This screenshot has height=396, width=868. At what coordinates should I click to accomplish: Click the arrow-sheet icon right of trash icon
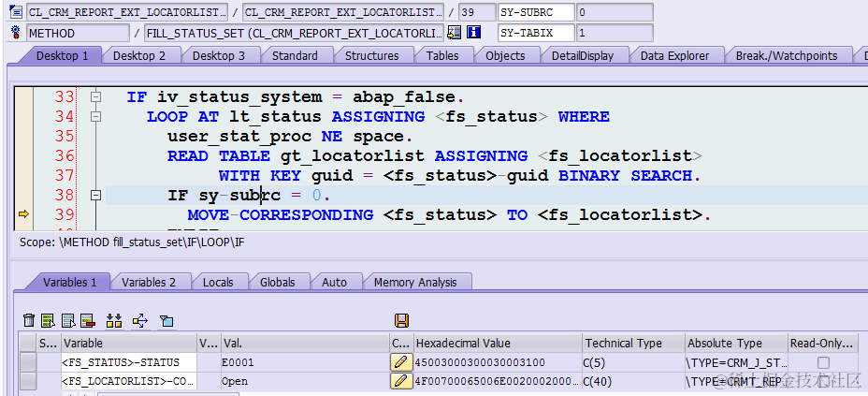pos(48,320)
